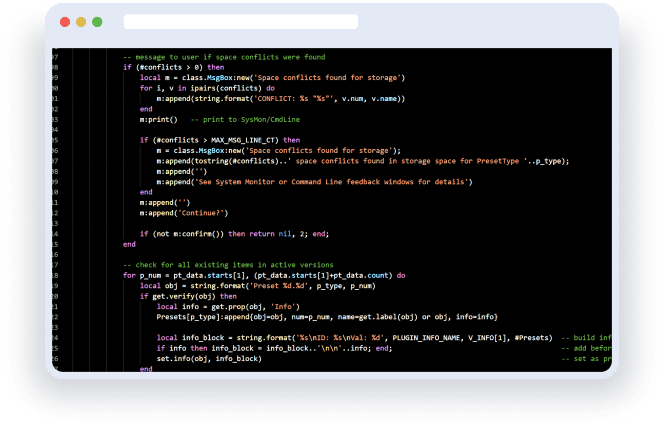Click the 'if info then info_block' line

coord(274,348)
